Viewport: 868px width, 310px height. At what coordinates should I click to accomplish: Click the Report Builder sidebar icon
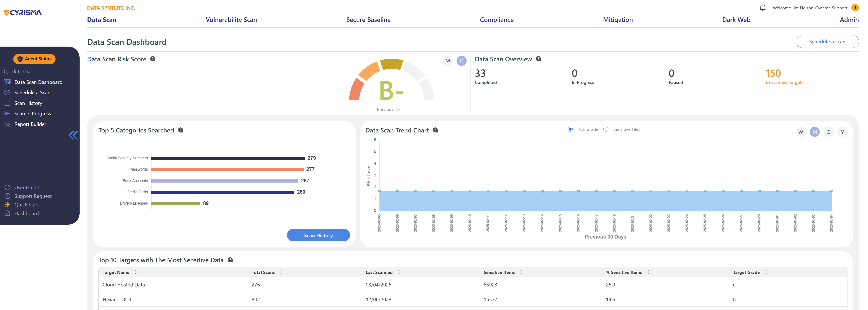click(7, 124)
